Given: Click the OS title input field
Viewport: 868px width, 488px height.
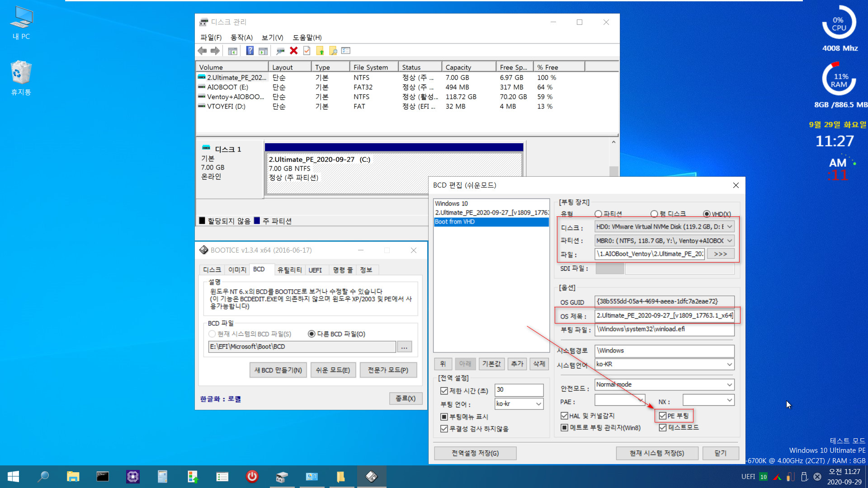Looking at the screenshot, I should click(664, 315).
